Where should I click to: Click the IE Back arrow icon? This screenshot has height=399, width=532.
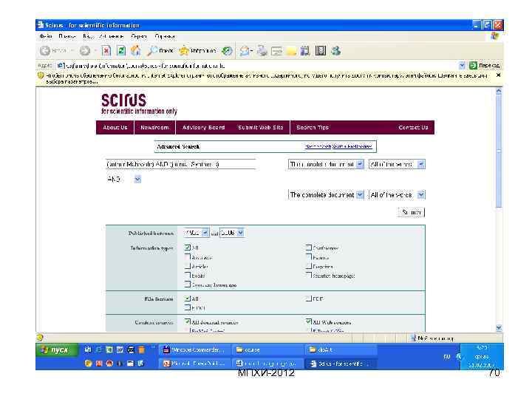[45, 51]
